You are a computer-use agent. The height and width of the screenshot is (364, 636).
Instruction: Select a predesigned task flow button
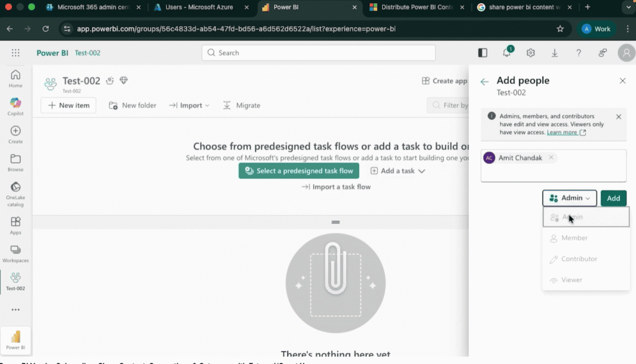click(299, 171)
